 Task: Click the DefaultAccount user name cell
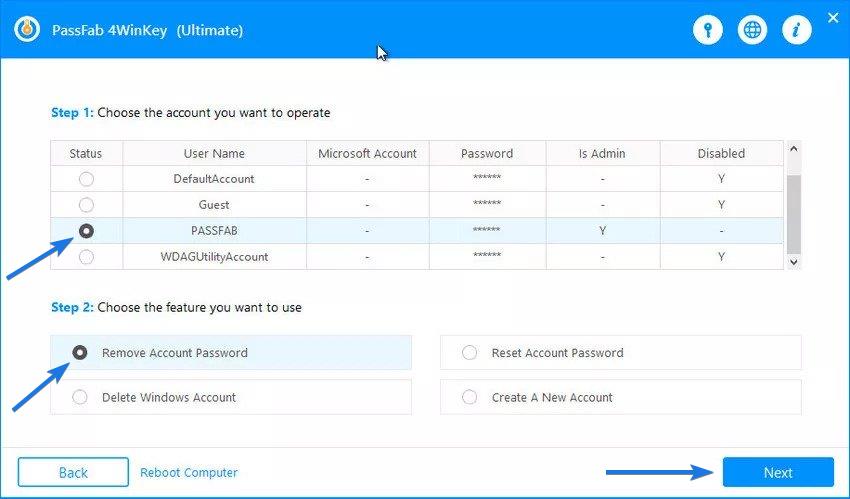pyautogui.click(x=214, y=179)
